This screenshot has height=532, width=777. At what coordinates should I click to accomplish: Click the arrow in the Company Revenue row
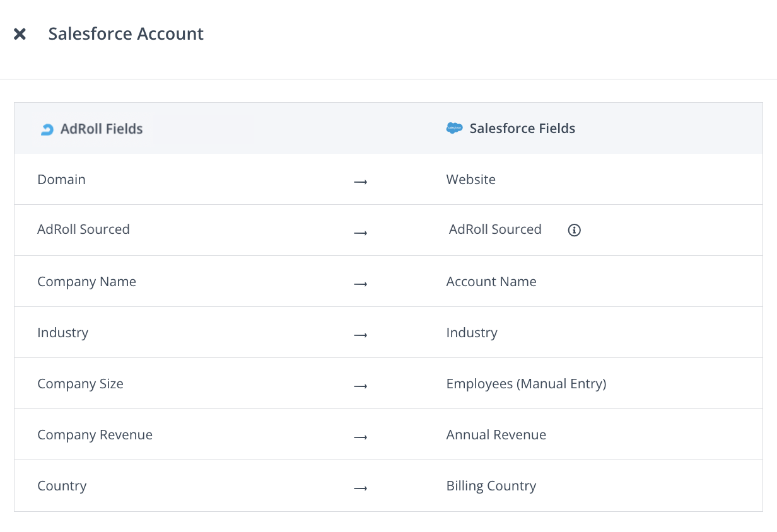click(360, 437)
